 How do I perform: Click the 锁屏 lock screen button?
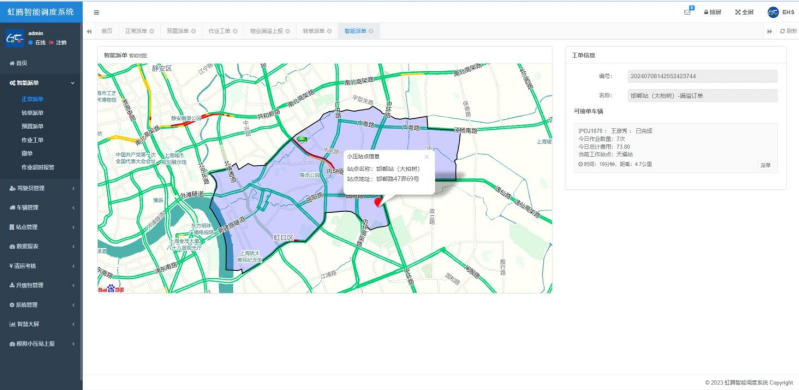(x=713, y=12)
